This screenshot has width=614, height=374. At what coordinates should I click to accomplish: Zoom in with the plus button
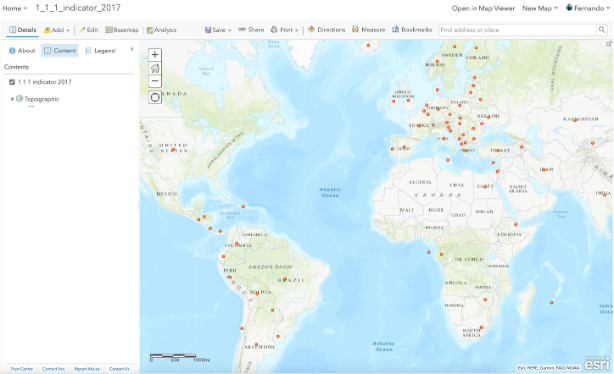[155, 55]
